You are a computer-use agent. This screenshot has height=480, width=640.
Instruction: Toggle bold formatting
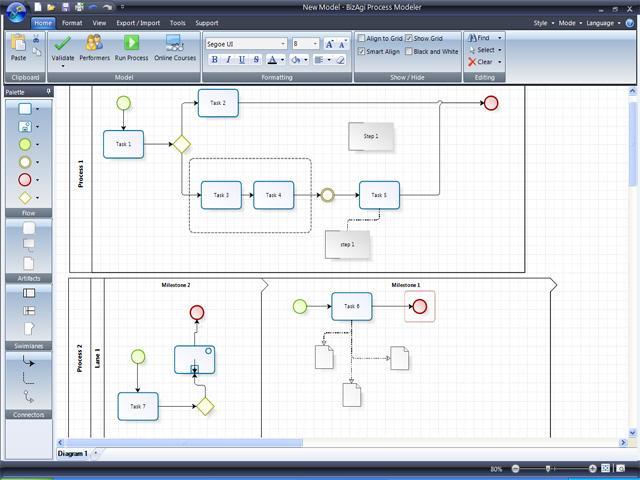pyautogui.click(x=214, y=60)
